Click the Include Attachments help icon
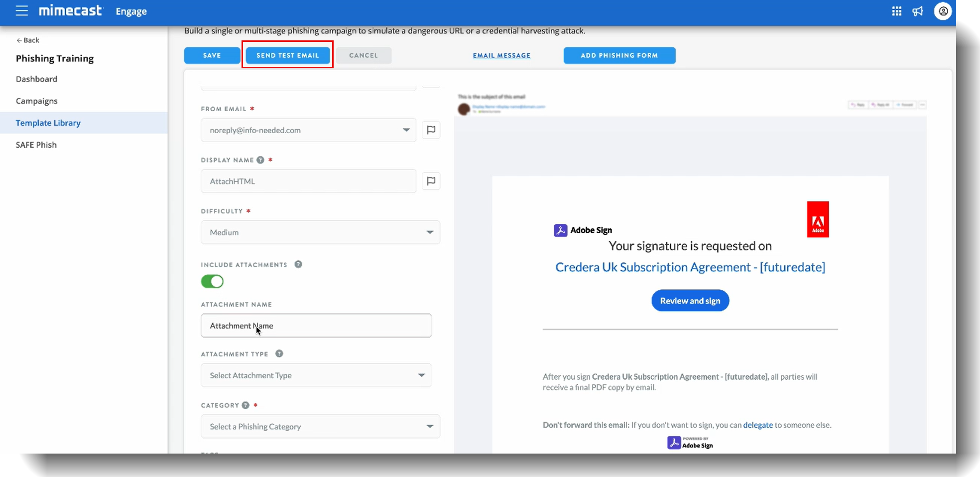The image size is (980, 477). [298, 264]
